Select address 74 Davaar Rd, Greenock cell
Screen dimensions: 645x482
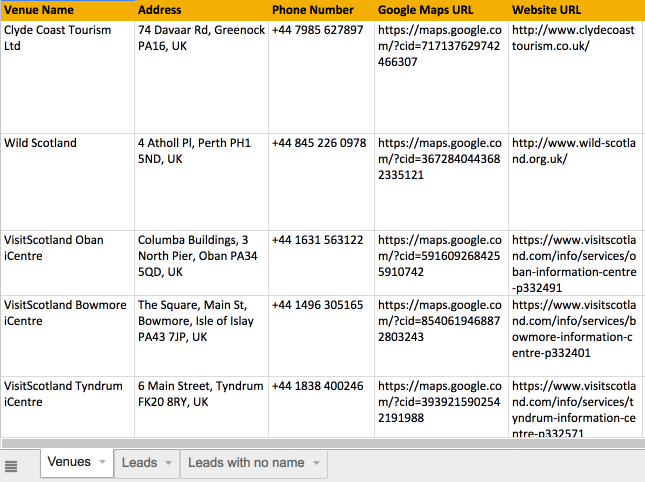201,77
